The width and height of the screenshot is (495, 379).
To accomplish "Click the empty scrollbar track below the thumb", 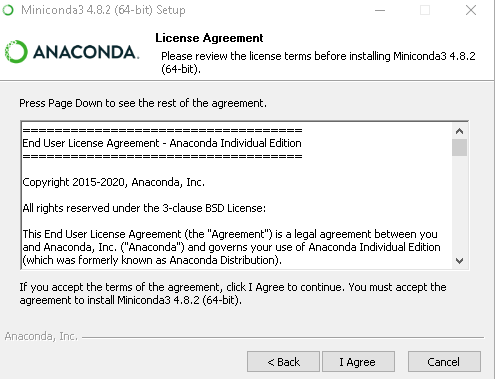I will point(460,204).
